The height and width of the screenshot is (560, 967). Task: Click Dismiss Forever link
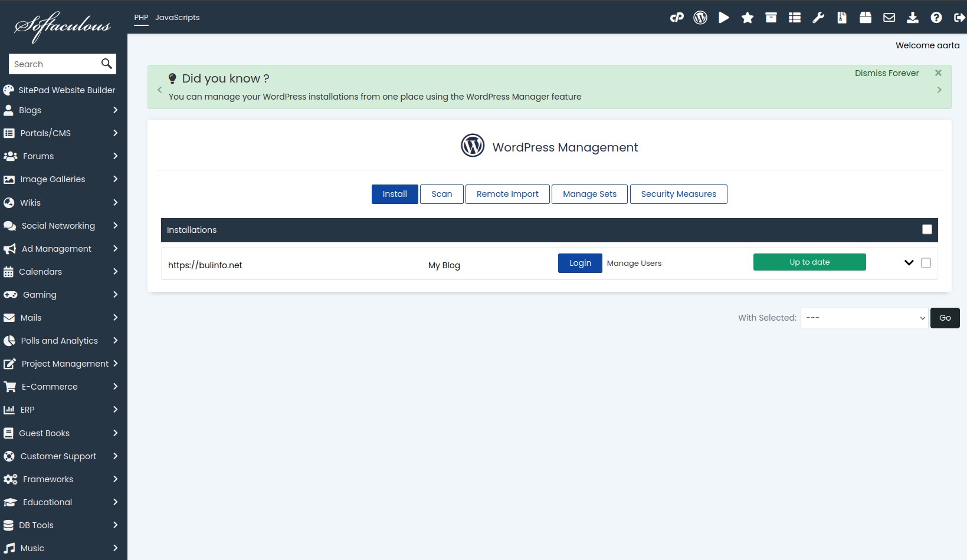point(887,73)
